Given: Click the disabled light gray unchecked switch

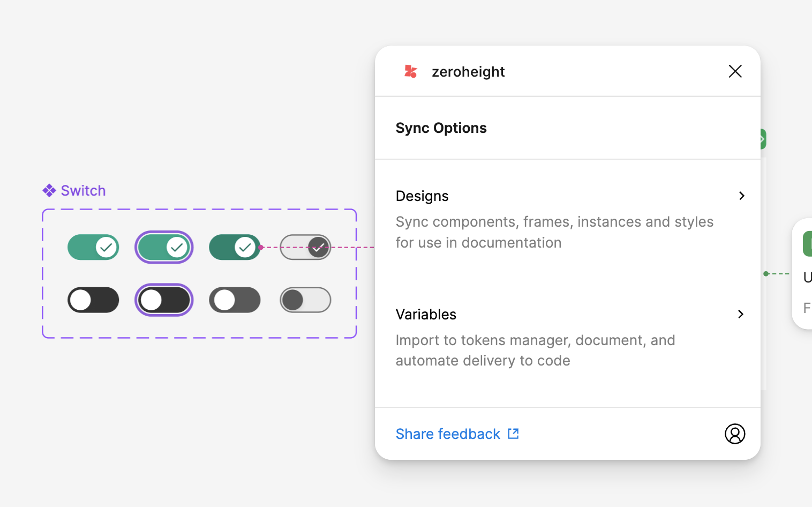Looking at the screenshot, I should pyautogui.click(x=305, y=300).
